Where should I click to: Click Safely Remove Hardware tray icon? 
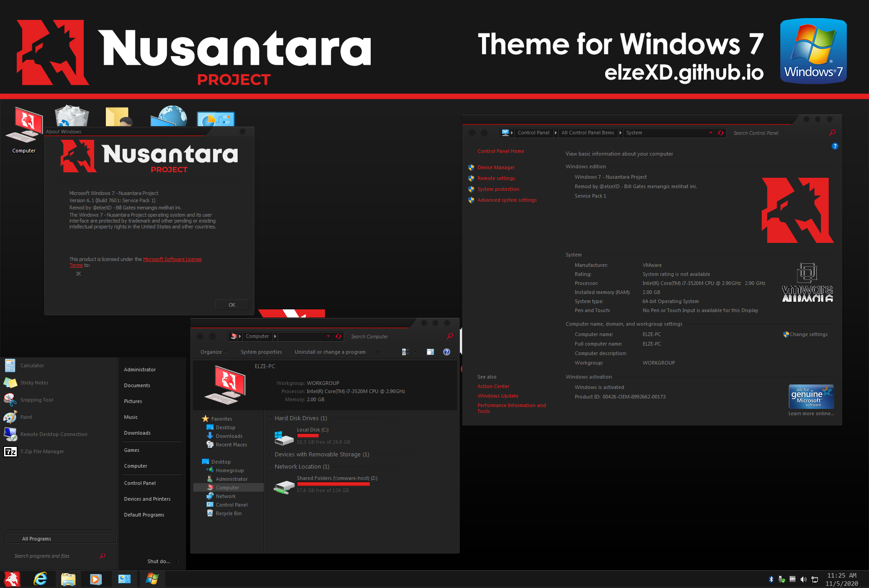point(782,579)
